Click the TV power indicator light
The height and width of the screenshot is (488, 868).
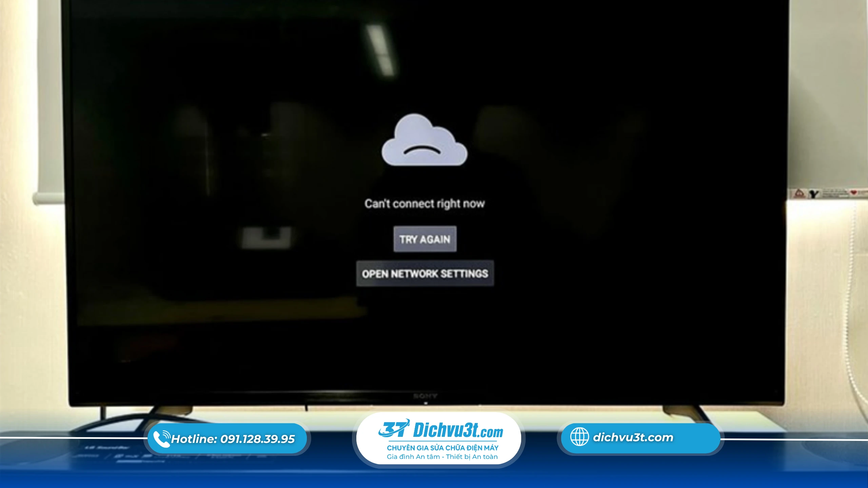[x=426, y=403]
